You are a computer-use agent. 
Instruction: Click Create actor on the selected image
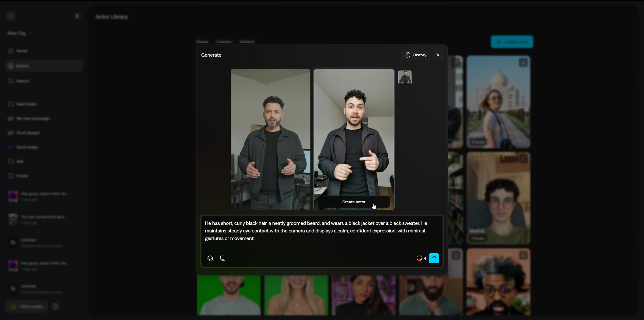[x=354, y=202]
